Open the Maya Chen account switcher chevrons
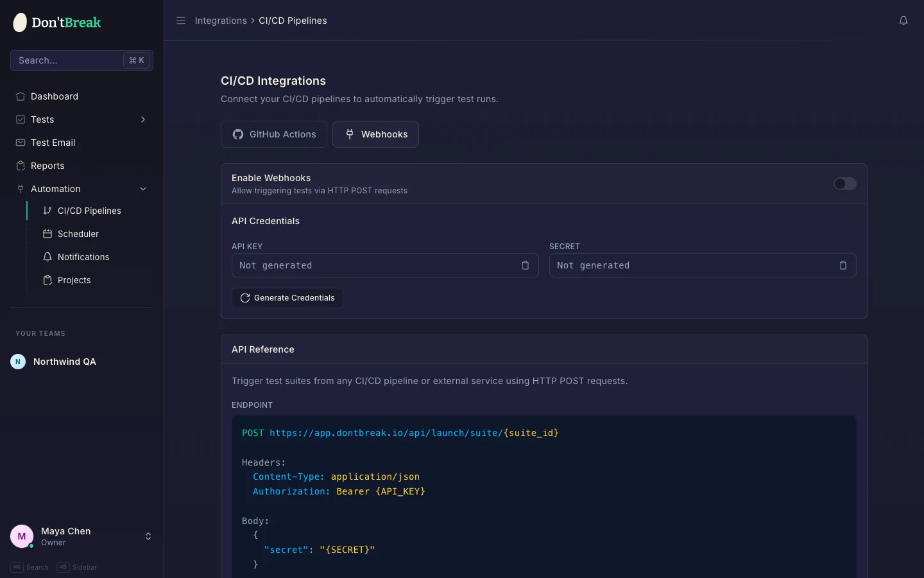924x578 pixels. [148, 536]
